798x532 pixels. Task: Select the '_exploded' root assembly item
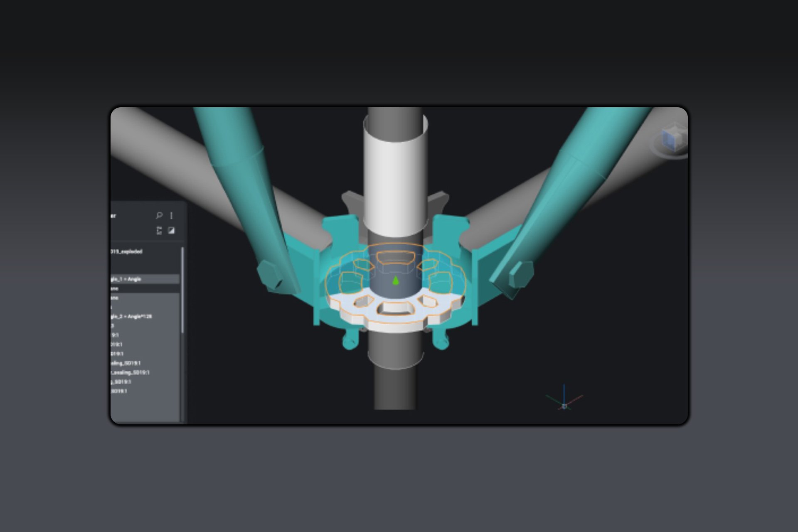127,251
